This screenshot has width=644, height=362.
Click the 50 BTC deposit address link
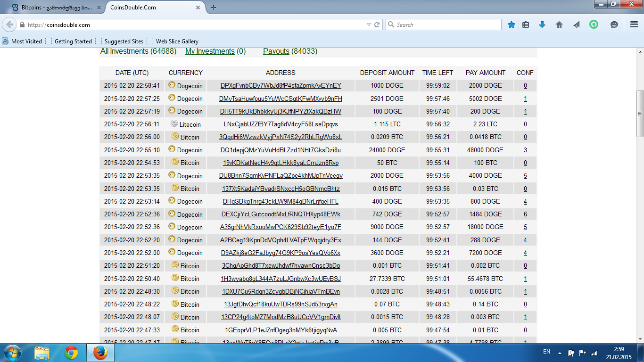click(281, 163)
